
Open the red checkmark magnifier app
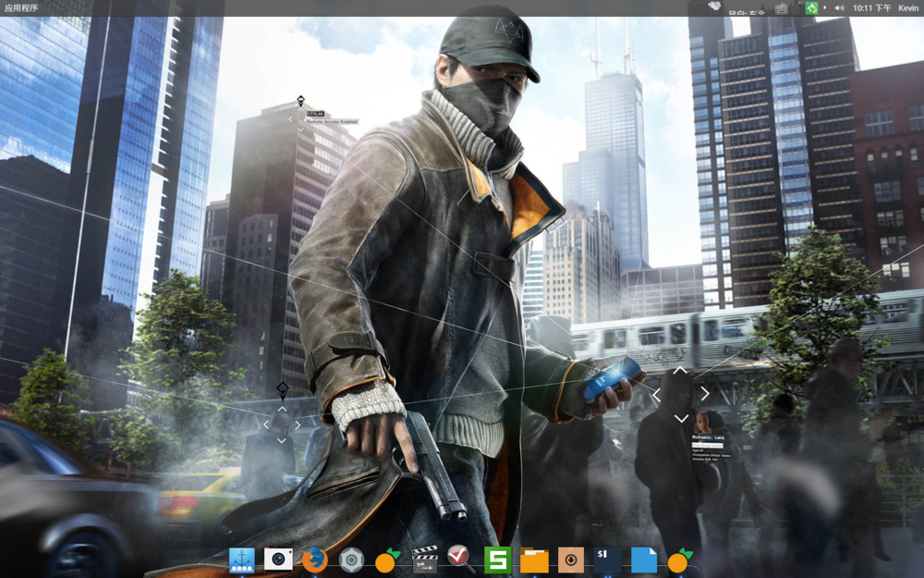(460, 560)
